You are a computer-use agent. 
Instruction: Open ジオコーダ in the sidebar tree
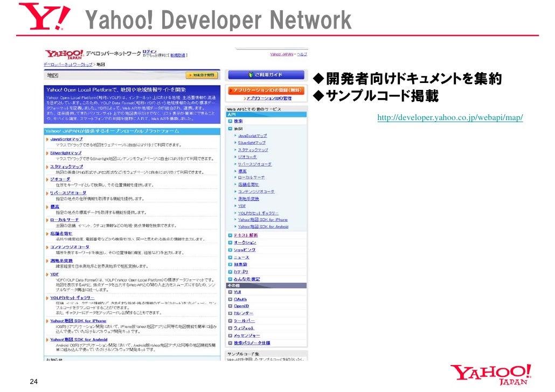click(x=247, y=157)
